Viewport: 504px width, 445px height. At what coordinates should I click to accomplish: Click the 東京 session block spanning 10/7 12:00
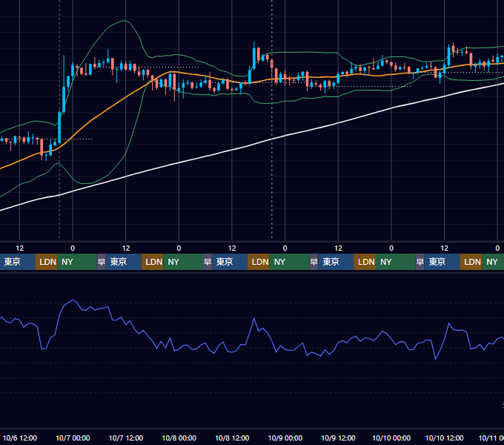tap(124, 262)
